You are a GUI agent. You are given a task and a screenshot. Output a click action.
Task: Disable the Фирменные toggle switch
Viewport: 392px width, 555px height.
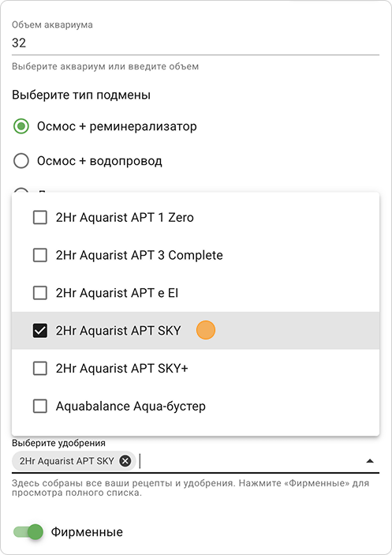28,531
